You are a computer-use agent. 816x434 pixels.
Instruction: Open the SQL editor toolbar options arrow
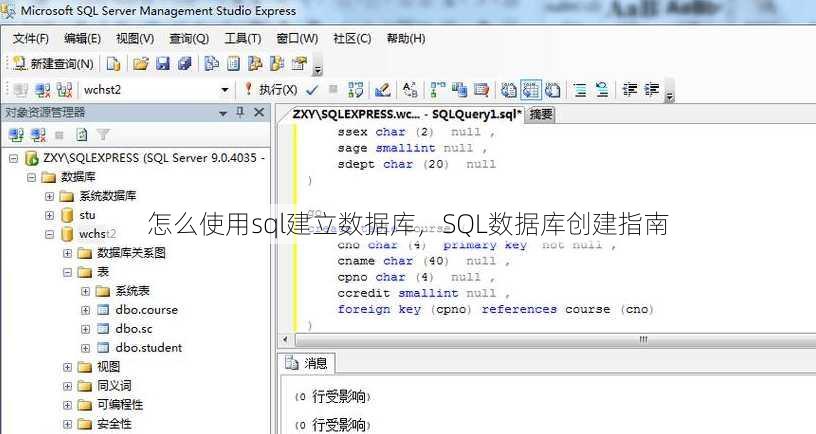670,92
